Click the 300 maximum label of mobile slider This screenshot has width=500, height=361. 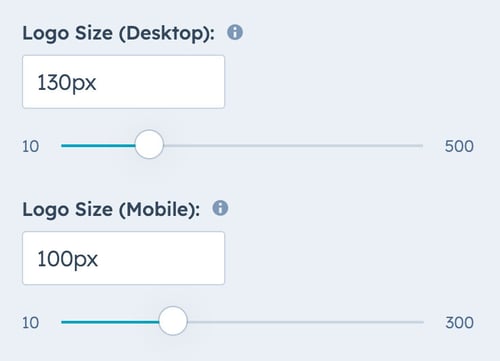[x=459, y=323]
